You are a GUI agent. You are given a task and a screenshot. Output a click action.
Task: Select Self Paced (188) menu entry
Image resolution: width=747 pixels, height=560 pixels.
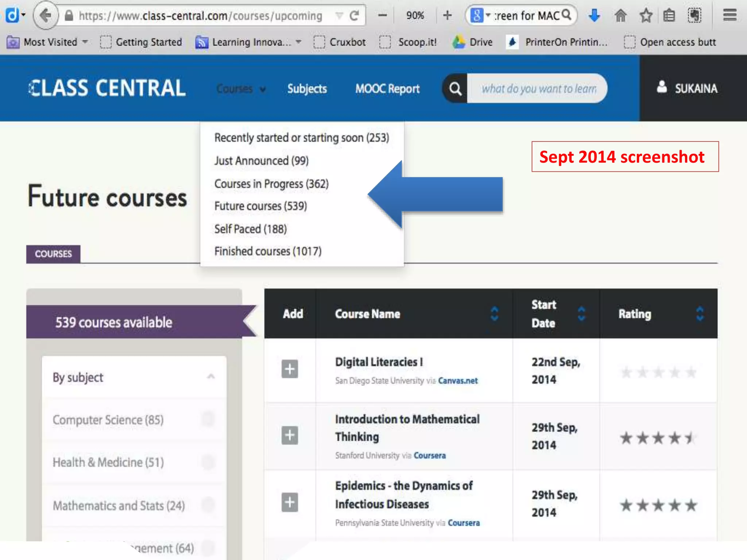(x=251, y=229)
